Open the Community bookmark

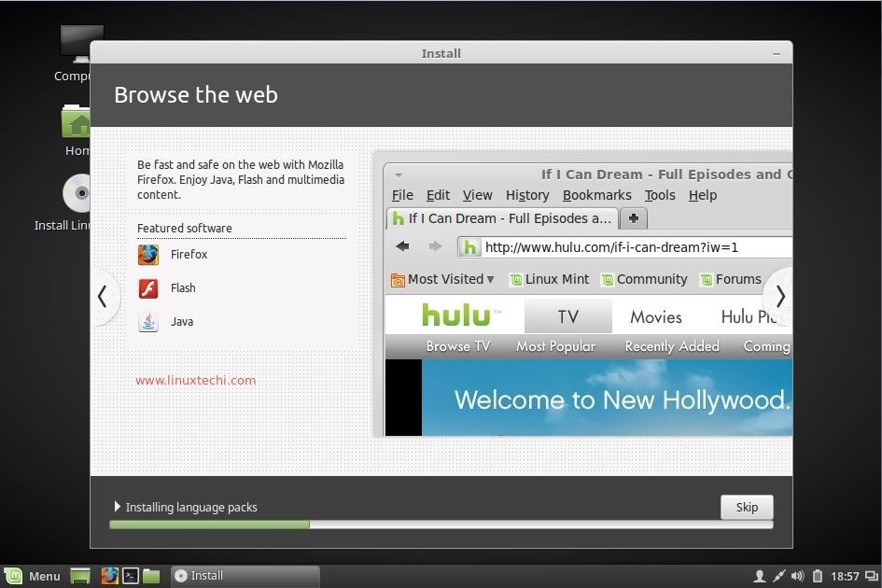(x=644, y=279)
